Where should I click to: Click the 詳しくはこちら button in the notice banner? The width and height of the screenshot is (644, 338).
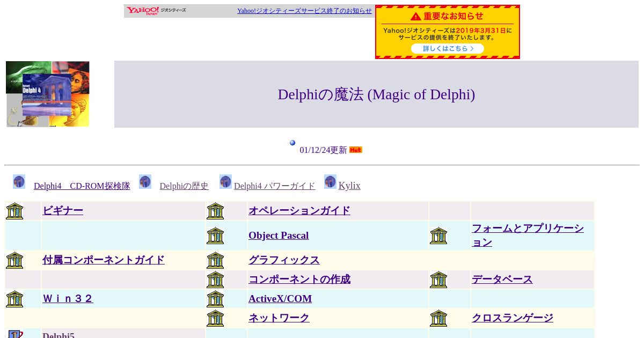coord(448,49)
